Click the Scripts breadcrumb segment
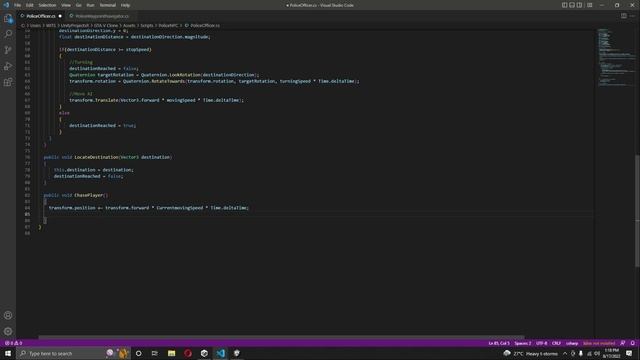The height and width of the screenshot is (360, 640). 147,25
